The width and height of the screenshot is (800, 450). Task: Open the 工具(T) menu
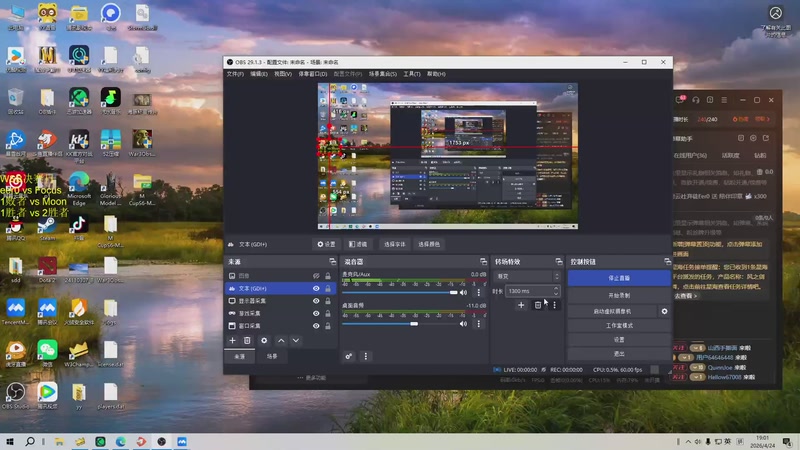(412, 74)
